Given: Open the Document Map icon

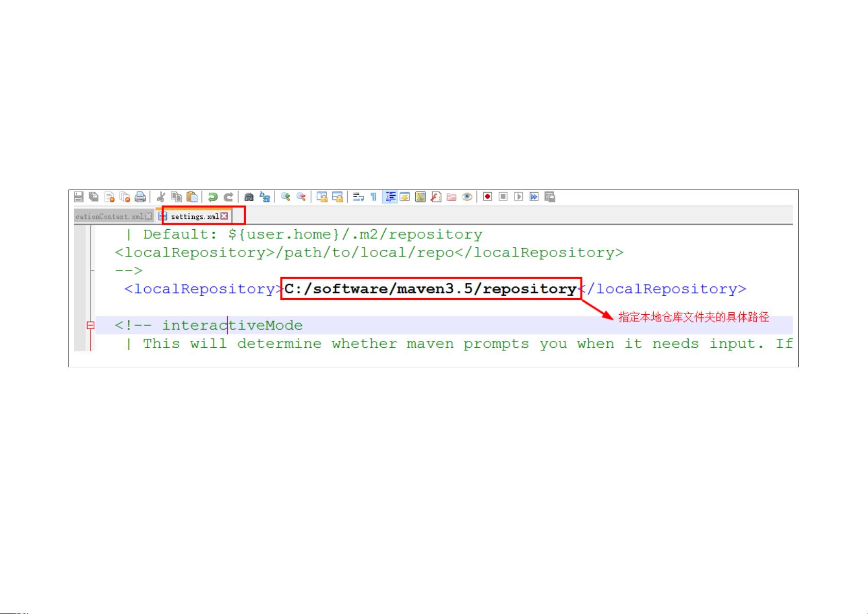Looking at the screenshot, I should click(x=420, y=197).
